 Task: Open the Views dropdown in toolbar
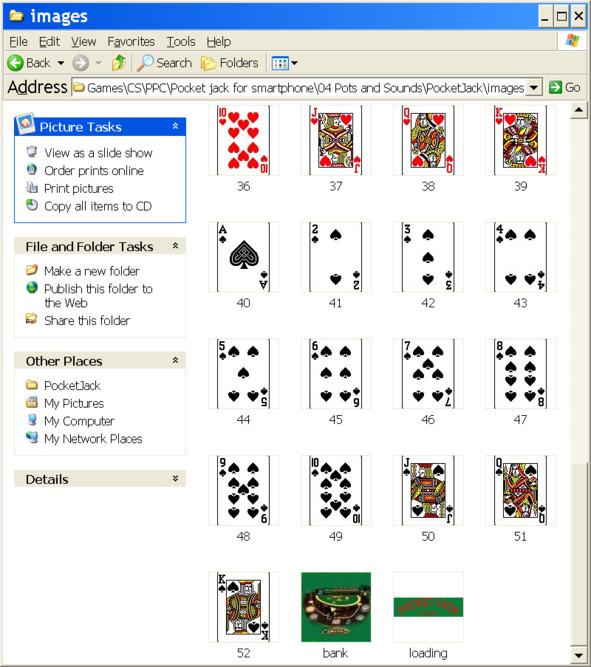[284, 63]
